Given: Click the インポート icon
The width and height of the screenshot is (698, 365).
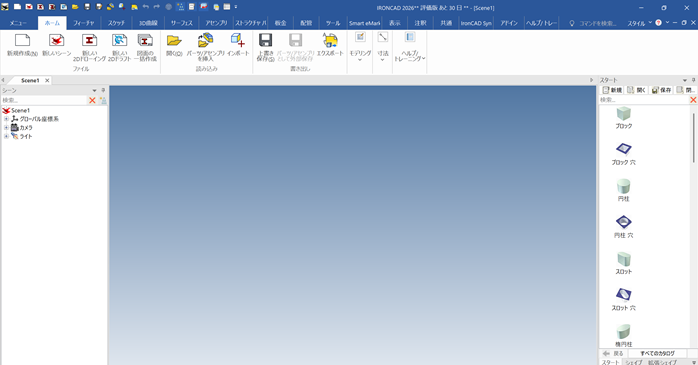Looking at the screenshot, I should [238, 41].
